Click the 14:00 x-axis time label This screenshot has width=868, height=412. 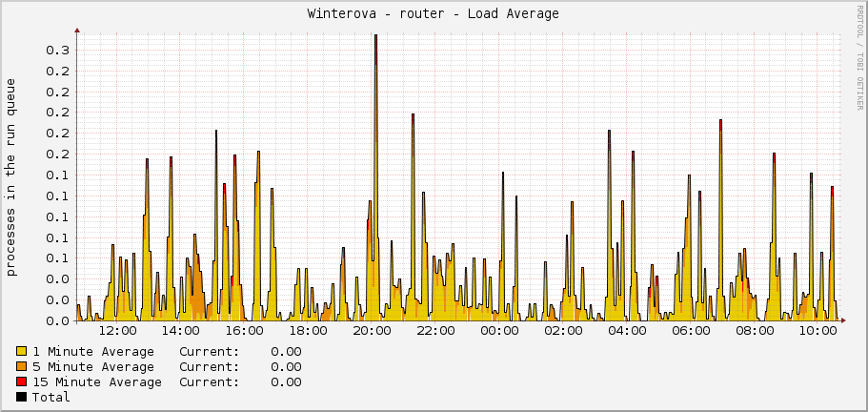coord(181,332)
